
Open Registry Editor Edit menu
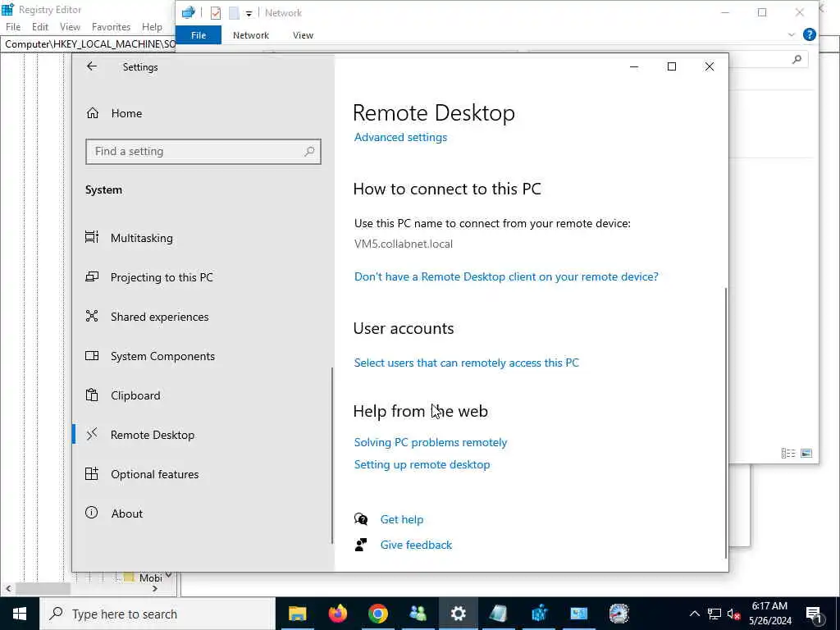point(40,27)
